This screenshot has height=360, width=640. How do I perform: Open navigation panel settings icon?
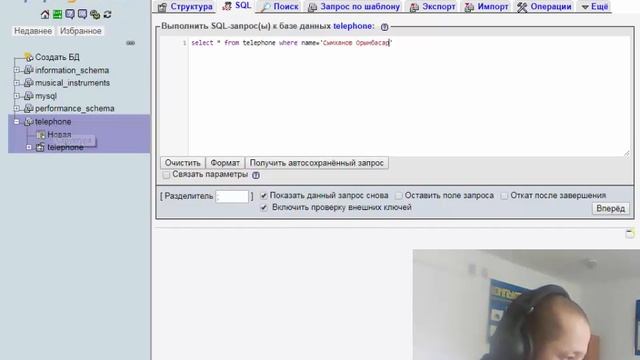(95, 15)
